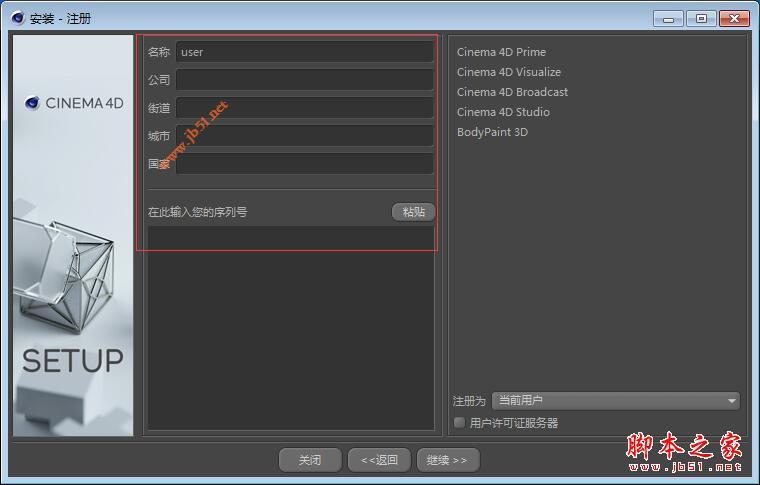Focus the 街道 street input field
The width and height of the screenshot is (760, 485).
[305, 108]
